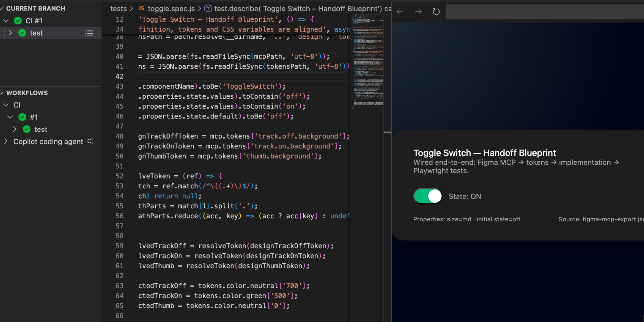Viewport: 644px width, 322px height.
Task: Click the browser back arrow
Action: click(x=400, y=12)
